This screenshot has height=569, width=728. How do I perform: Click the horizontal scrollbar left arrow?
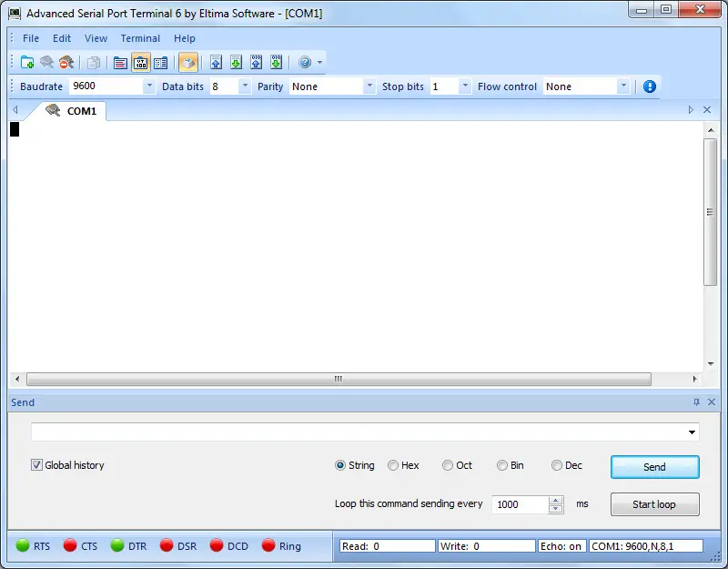[17, 379]
